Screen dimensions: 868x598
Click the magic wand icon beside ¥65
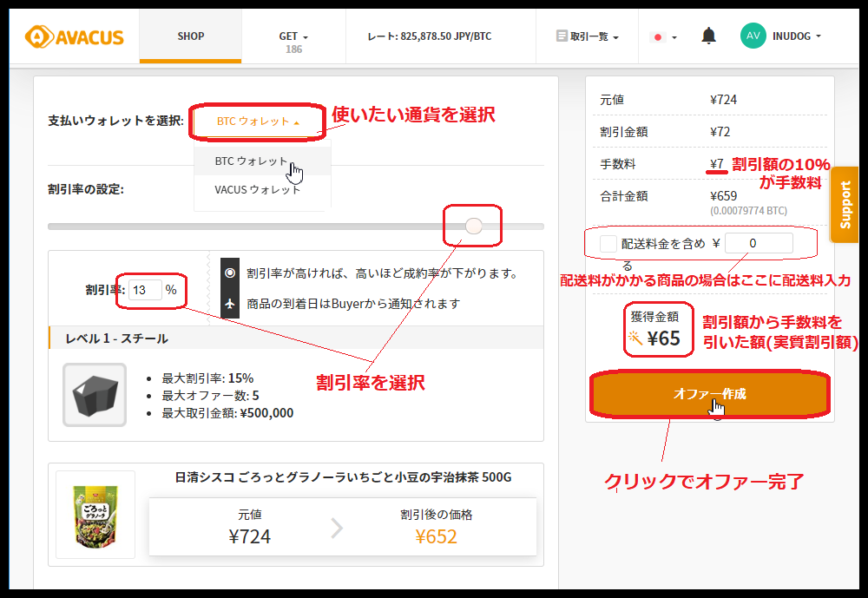point(636,338)
